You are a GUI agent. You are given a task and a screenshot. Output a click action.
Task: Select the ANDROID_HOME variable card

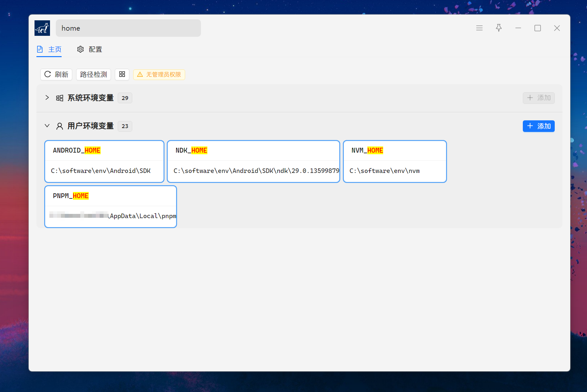point(104,151)
